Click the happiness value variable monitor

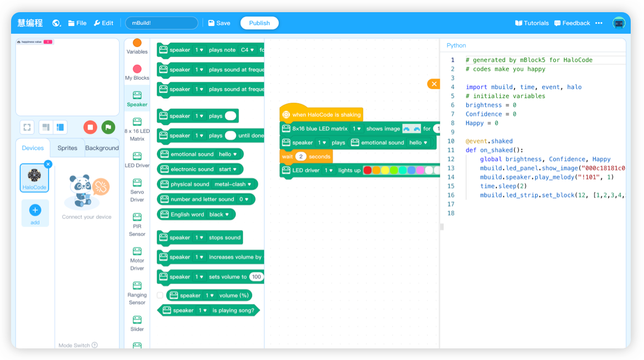coord(35,42)
